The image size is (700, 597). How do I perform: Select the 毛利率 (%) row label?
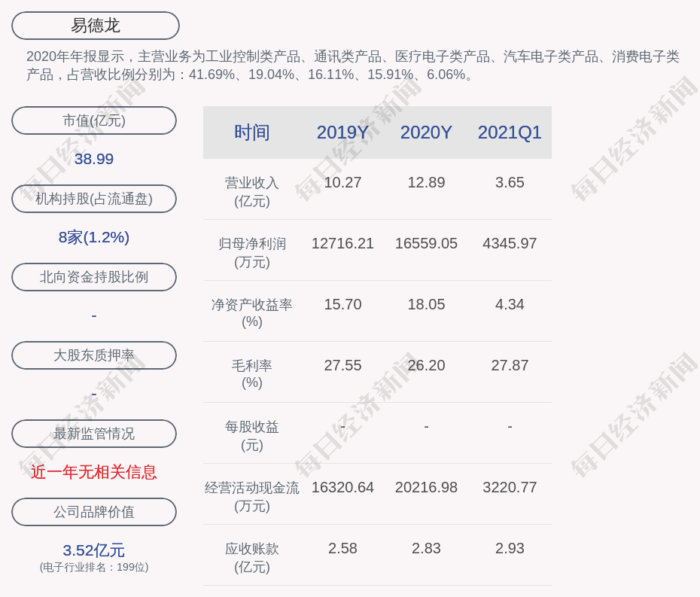pyautogui.click(x=252, y=374)
